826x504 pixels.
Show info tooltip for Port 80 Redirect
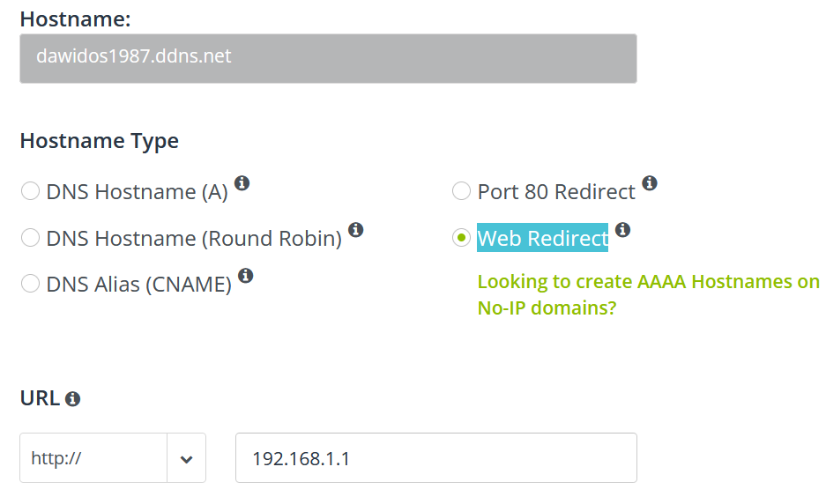tap(650, 182)
